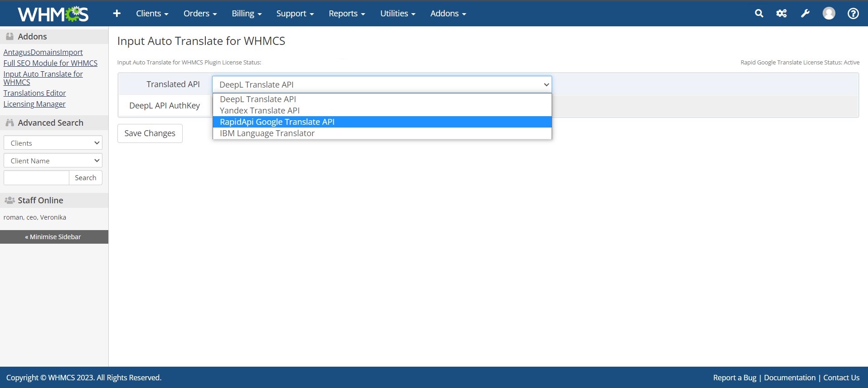Image resolution: width=868 pixels, height=388 pixels.
Task: Open the Translations Editor link
Action: (34, 93)
